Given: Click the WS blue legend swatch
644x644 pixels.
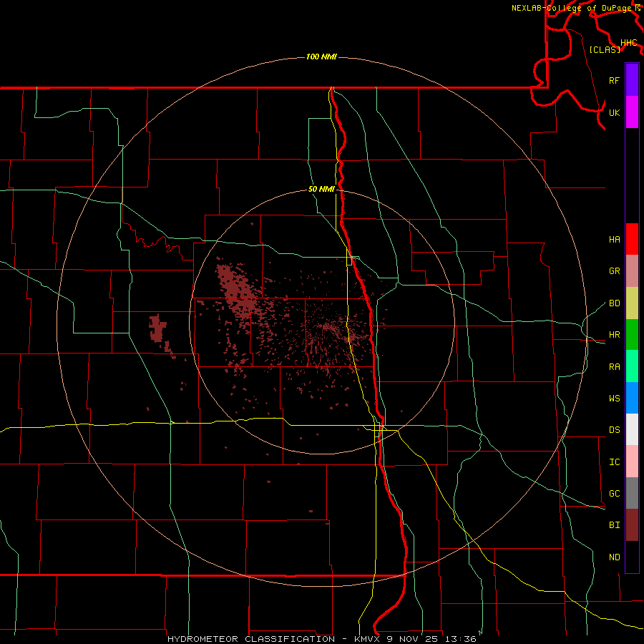Looking at the screenshot, I should (632, 398).
